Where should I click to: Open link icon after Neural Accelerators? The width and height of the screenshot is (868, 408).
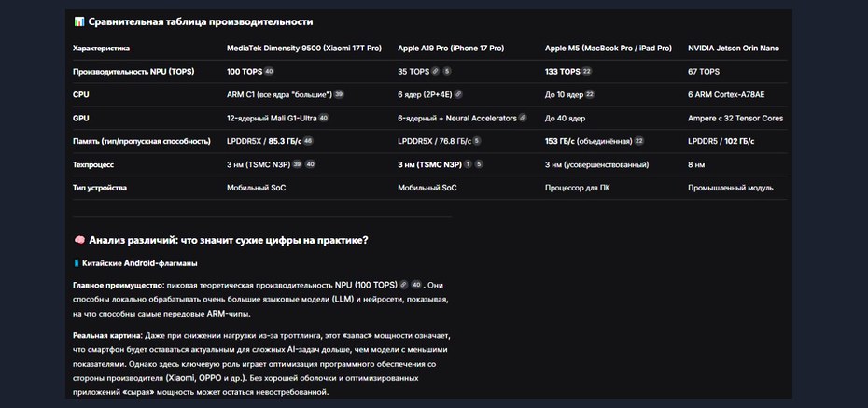[x=523, y=118]
